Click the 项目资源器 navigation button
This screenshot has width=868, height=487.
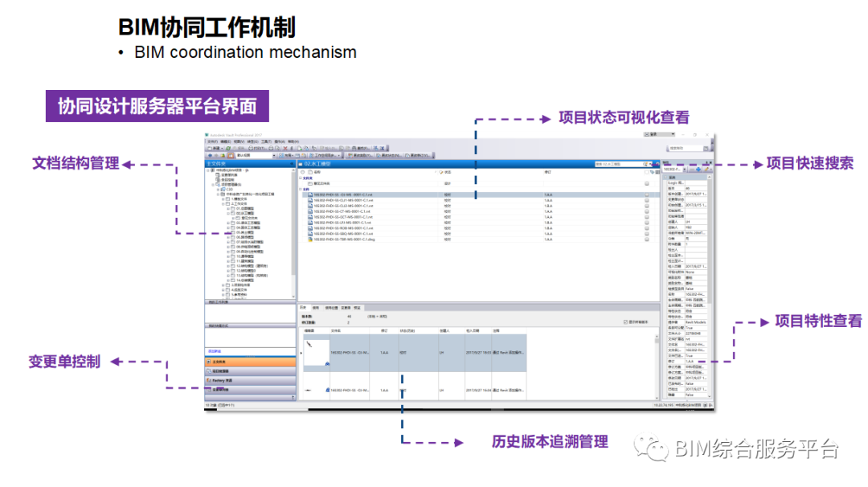pos(250,370)
